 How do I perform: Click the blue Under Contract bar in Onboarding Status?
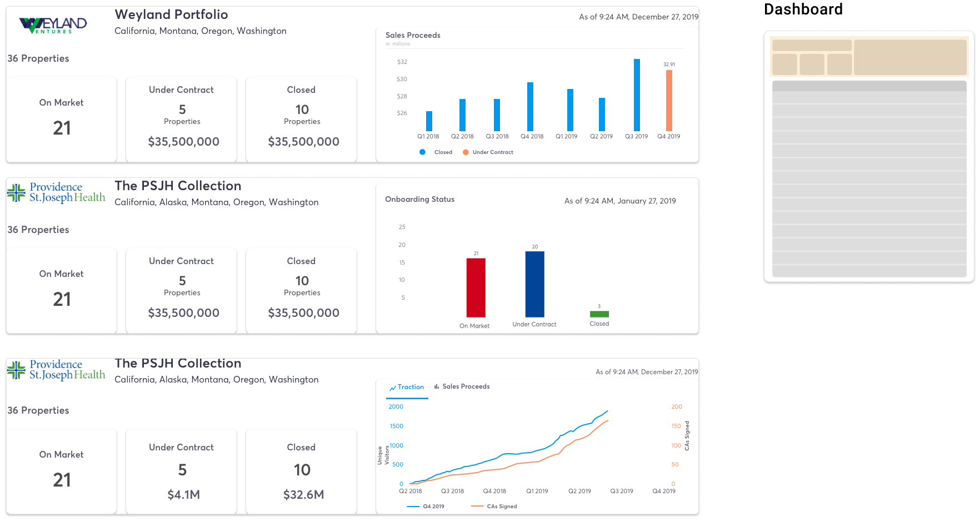point(534,284)
